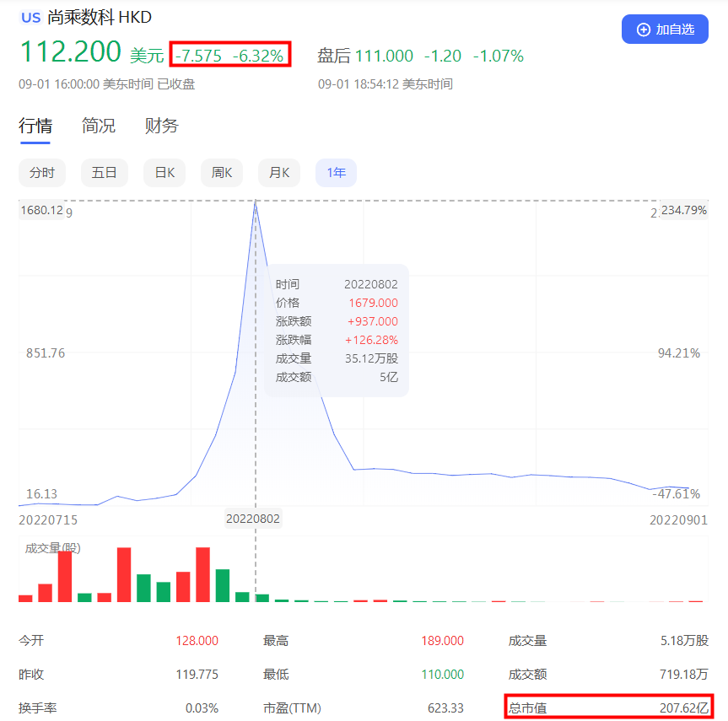The height and width of the screenshot is (721, 728).
Task: Select the 分时 chart period
Action: [42, 173]
